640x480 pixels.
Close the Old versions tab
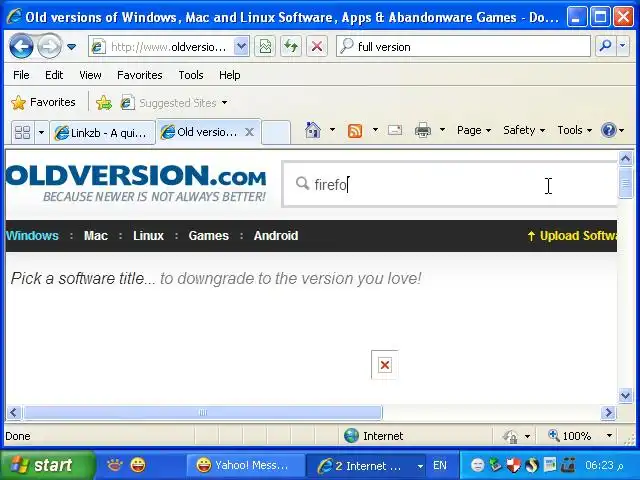(249, 132)
